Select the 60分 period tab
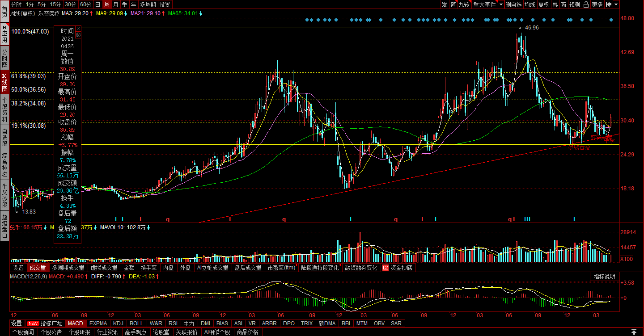 [85, 4]
